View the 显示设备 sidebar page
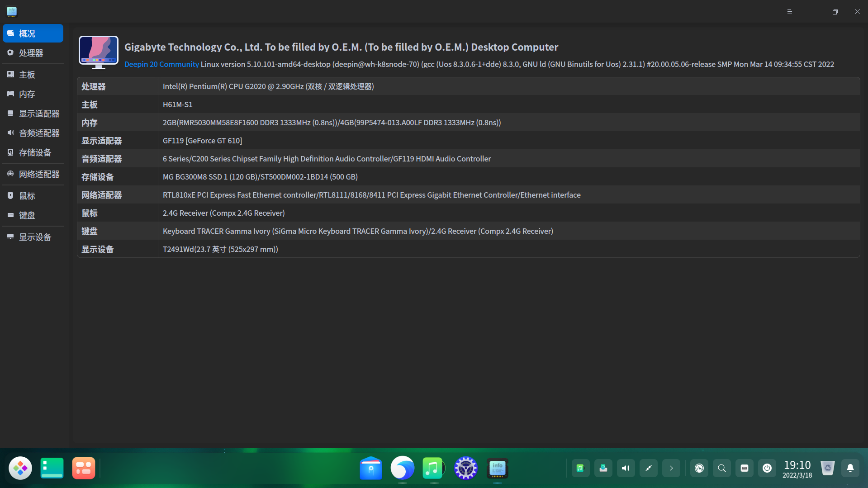 click(x=33, y=237)
